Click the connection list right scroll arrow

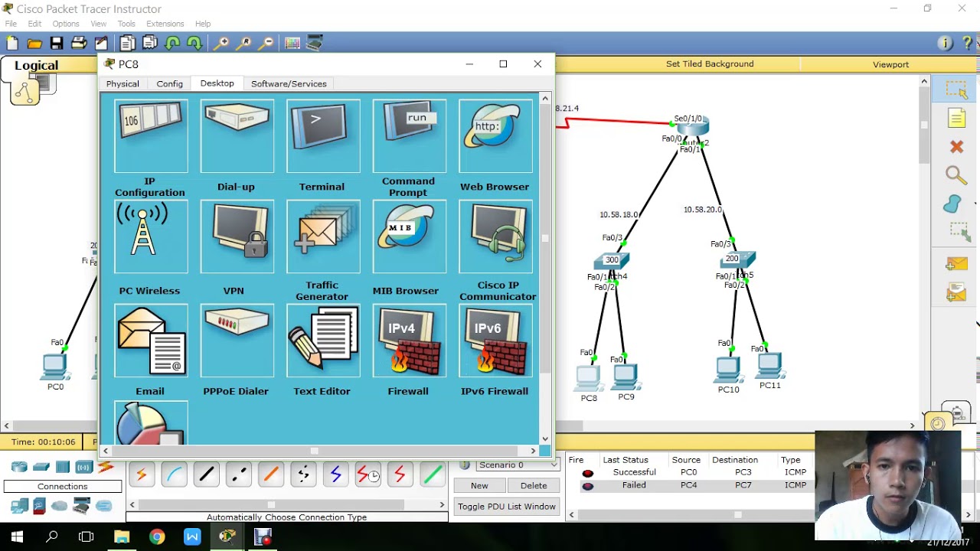point(442,504)
